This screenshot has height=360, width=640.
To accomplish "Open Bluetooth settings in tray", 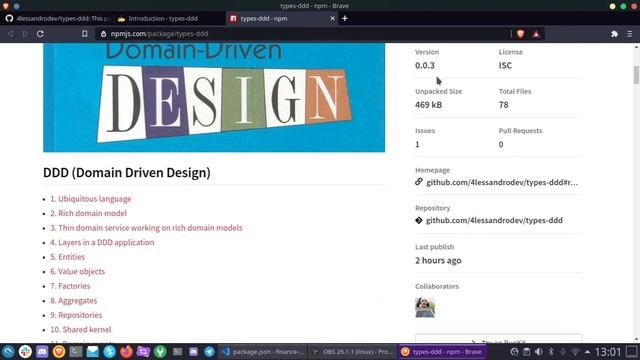I will (551, 352).
